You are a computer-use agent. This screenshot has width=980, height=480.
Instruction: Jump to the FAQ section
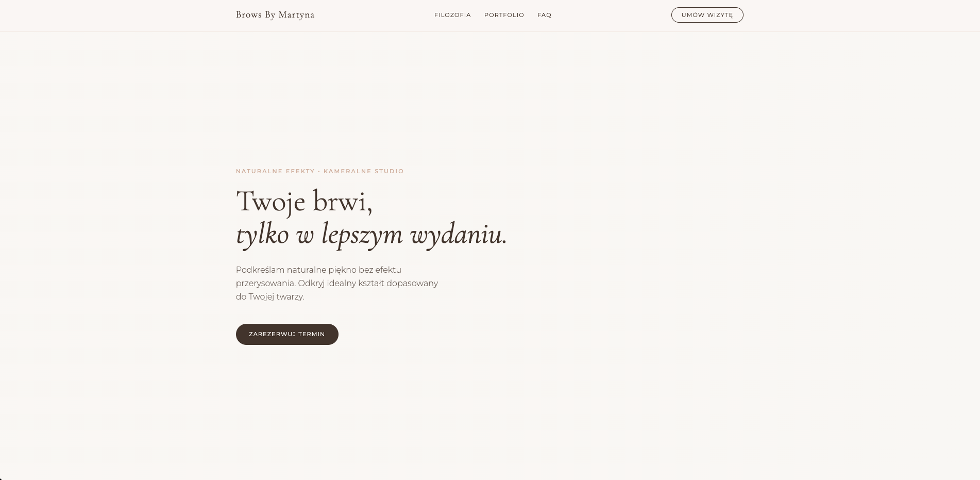[544, 15]
